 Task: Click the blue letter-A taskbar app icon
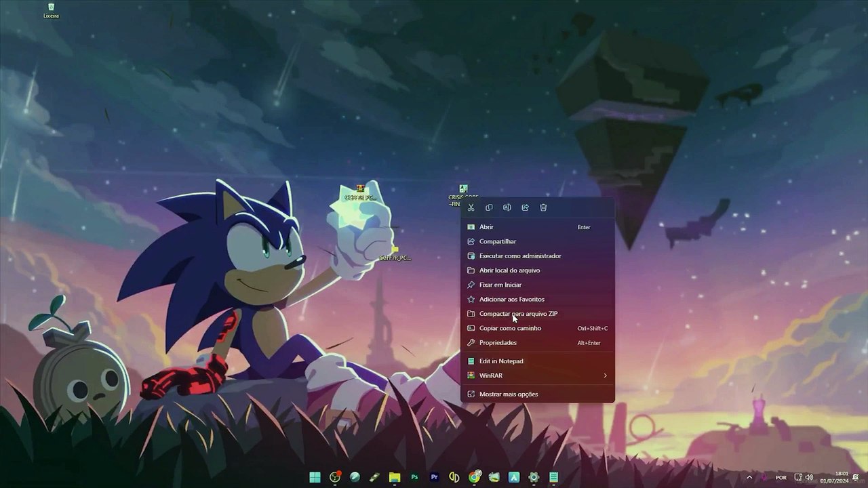514,477
